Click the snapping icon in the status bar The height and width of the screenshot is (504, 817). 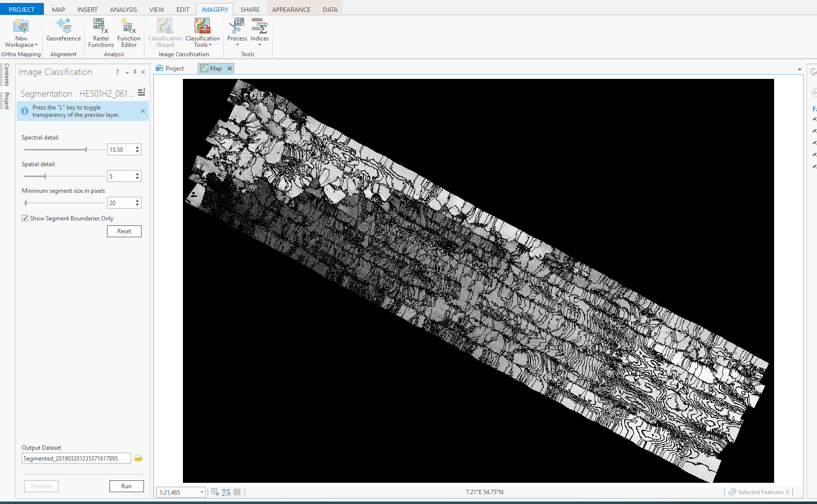[215, 492]
